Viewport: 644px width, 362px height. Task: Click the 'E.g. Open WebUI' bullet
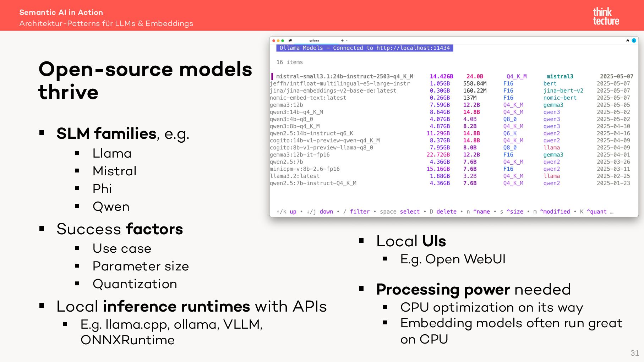453,259
